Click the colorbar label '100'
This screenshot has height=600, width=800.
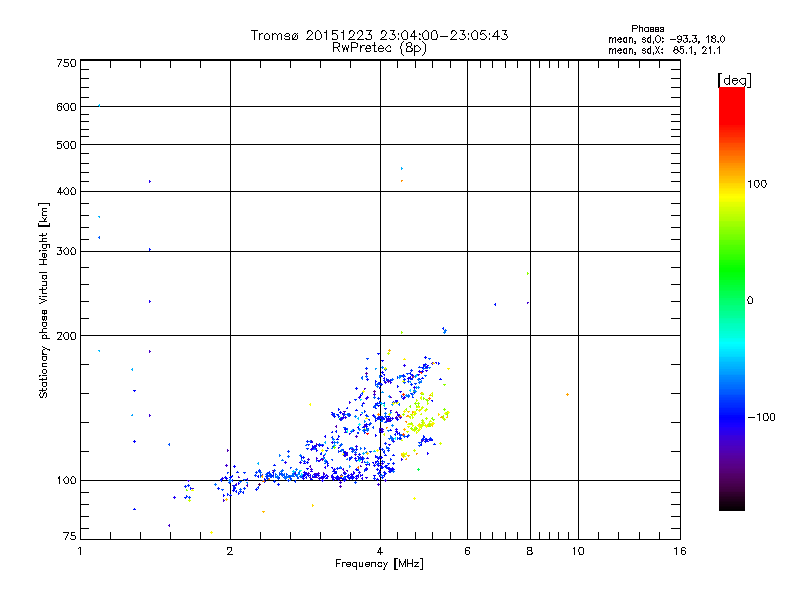pos(757,184)
